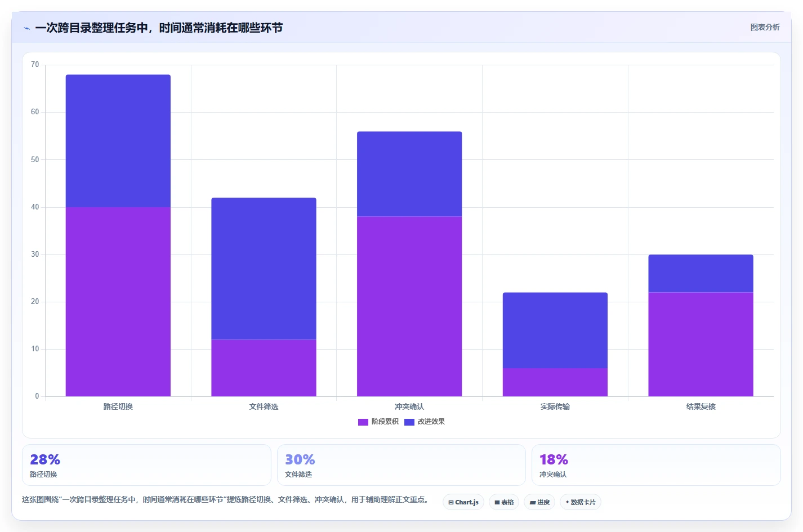The height and width of the screenshot is (532, 803).
Task: Open the 18% 冲突确认 stat card
Action: coord(656,465)
